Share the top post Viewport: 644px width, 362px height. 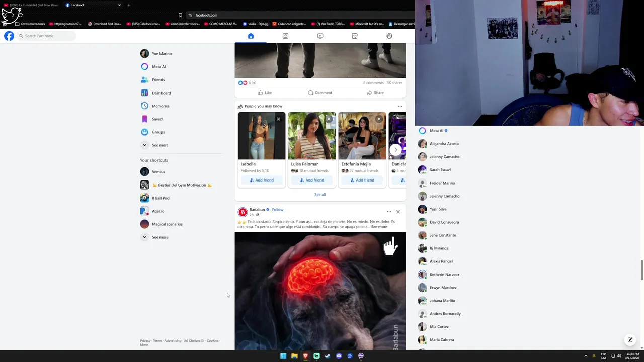tap(375, 93)
